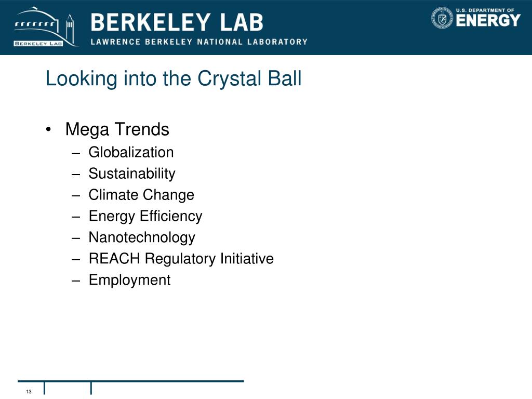Click the Energy Efficiency list item
Viewport: 532px width, 399px height.
[x=145, y=217]
